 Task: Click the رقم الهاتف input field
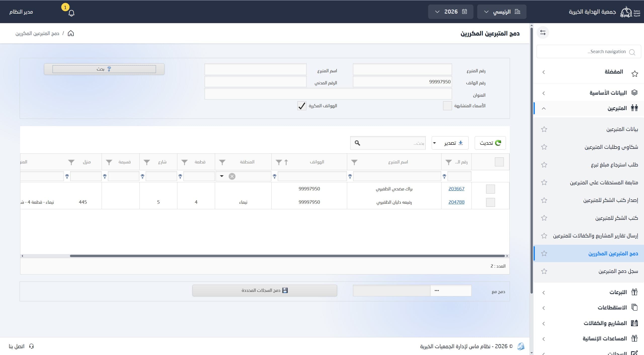402,82
